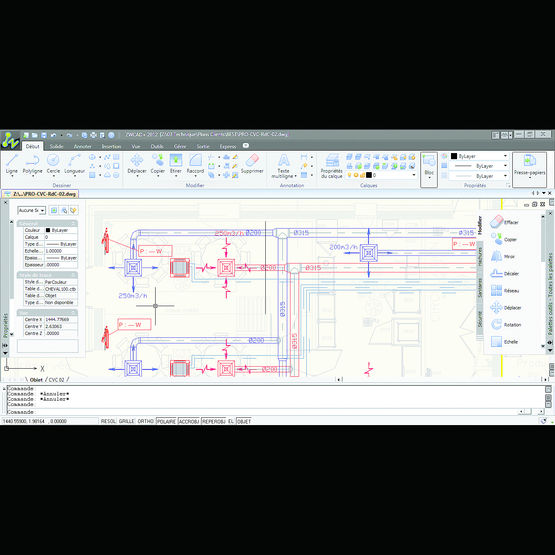
Task: Activate the Déplacer tool in Modifier
Action: (x=137, y=164)
